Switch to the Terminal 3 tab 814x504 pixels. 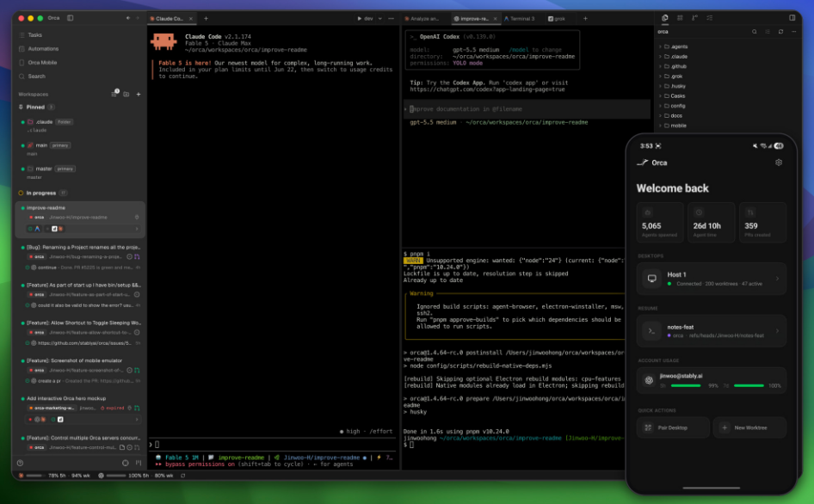tap(520, 19)
